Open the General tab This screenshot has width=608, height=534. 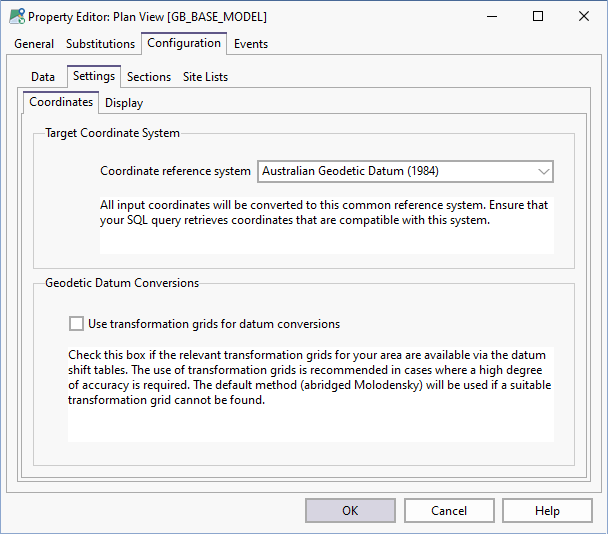[x=34, y=44]
